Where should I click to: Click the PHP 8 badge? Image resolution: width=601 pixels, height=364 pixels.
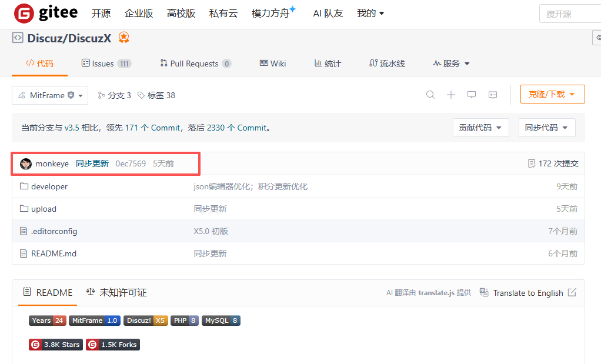click(184, 320)
